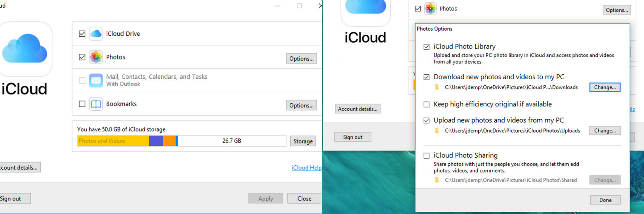Click Done in Photos Options
The image size is (644, 214).
[605, 200]
